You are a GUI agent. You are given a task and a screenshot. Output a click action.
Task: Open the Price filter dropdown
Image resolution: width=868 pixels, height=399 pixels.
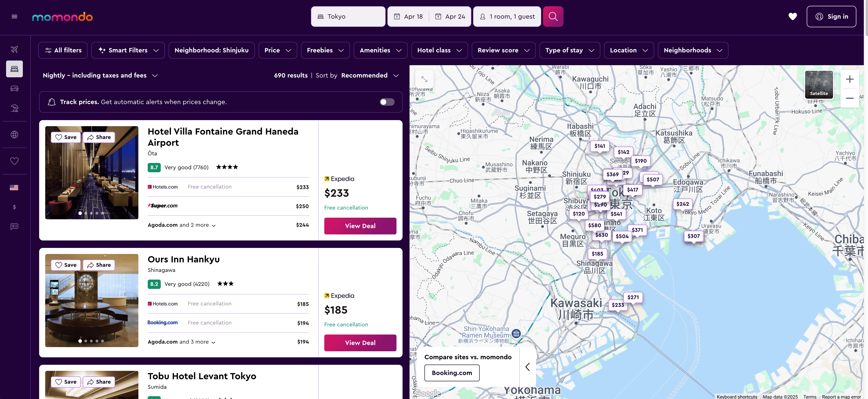pyautogui.click(x=278, y=50)
